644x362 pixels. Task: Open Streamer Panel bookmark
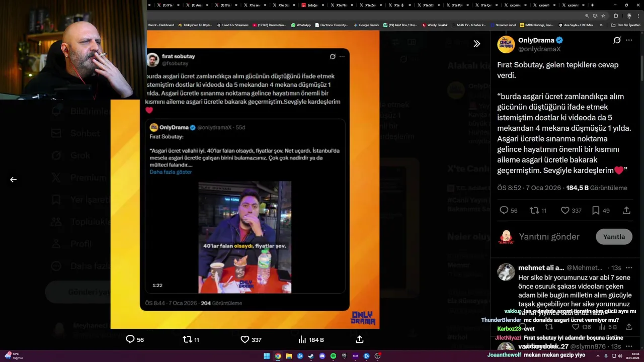click(503, 25)
